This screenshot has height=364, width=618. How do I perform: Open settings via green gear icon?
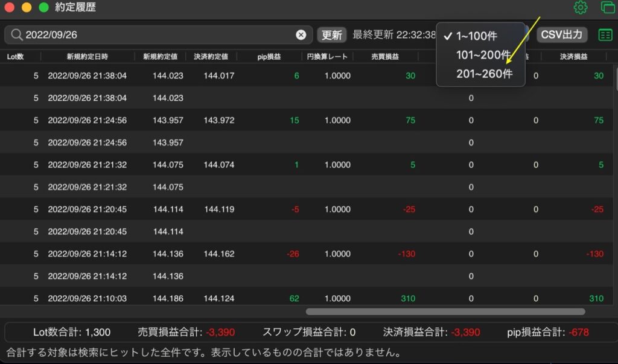point(580,7)
